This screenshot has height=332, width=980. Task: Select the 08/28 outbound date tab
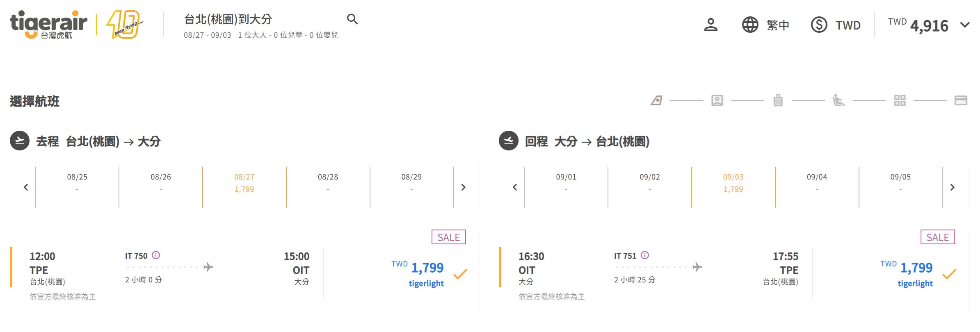pos(328,183)
